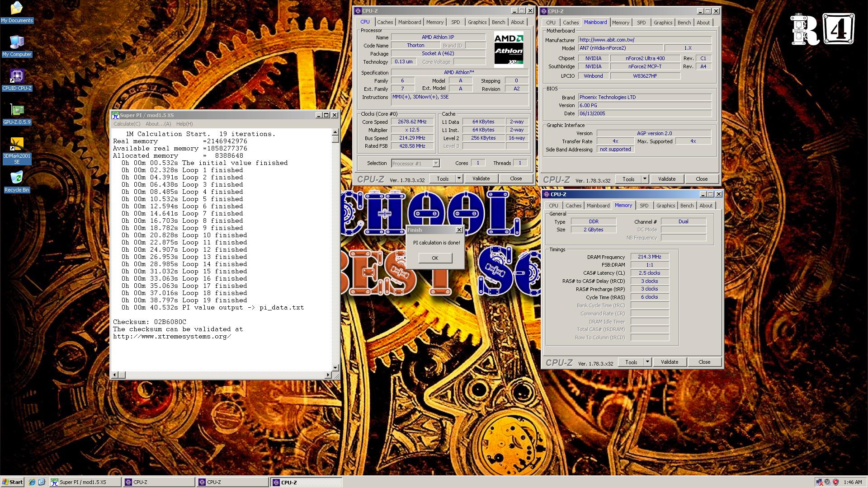Open the My Documents desktop icon
The height and width of the screenshot is (488, 868).
pyautogui.click(x=16, y=12)
